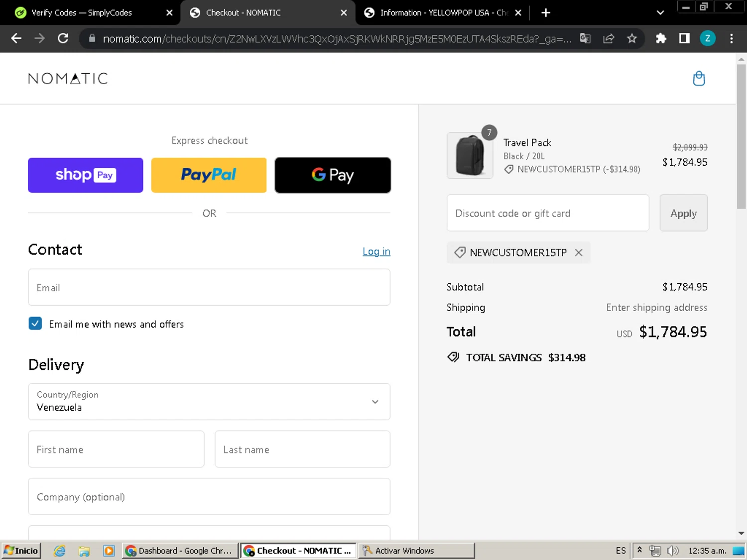This screenshot has width=747, height=560.
Task: Click the Apply discount button
Action: pyautogui.click(x=683, y=213)
